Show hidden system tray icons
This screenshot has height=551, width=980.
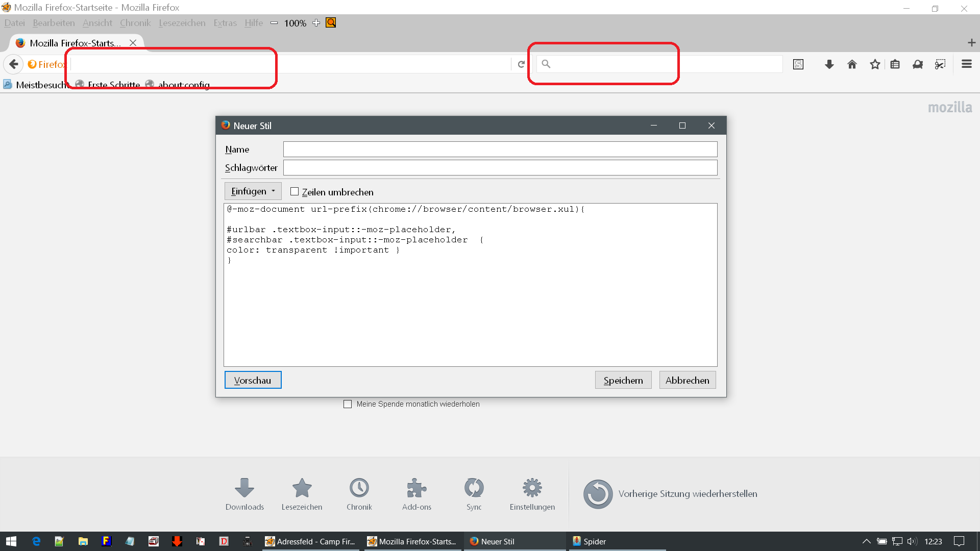click(x=866, y=541)
